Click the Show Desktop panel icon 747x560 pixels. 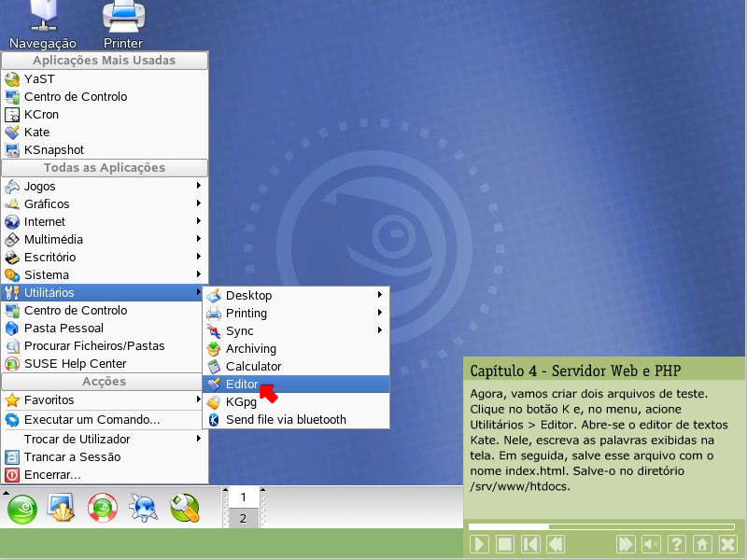coord(62,508)
